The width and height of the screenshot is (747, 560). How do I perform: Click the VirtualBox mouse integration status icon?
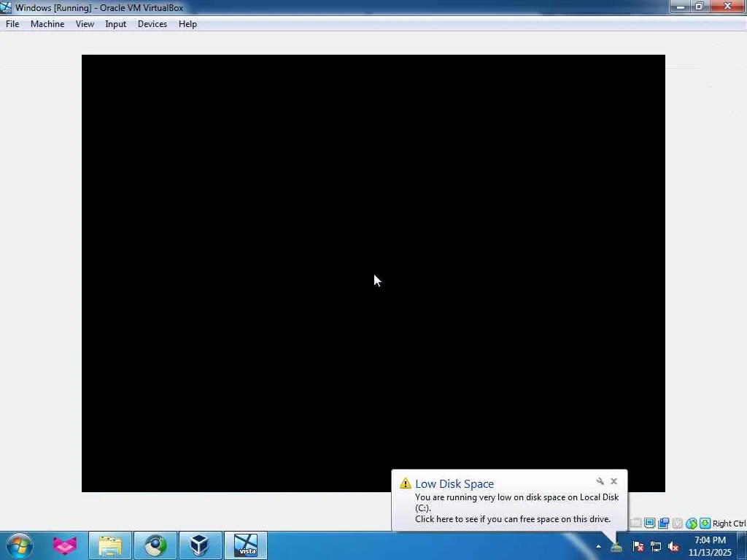[692, 524]
